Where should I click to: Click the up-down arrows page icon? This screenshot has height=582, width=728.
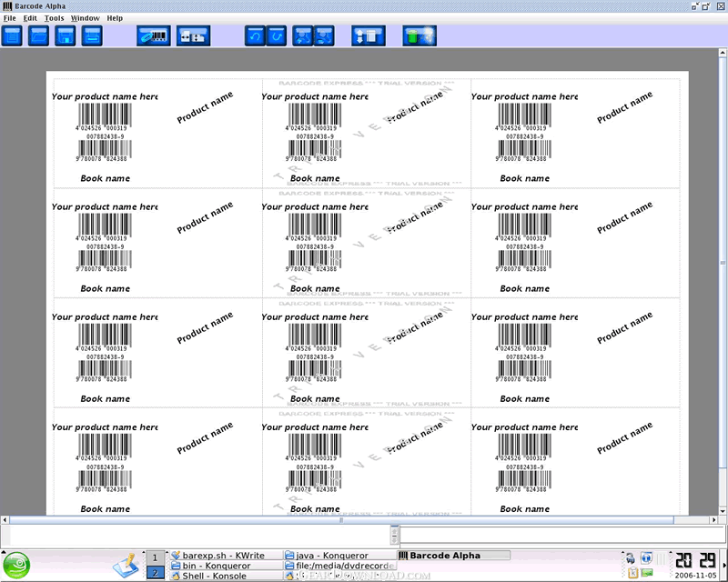coord(369,35)
